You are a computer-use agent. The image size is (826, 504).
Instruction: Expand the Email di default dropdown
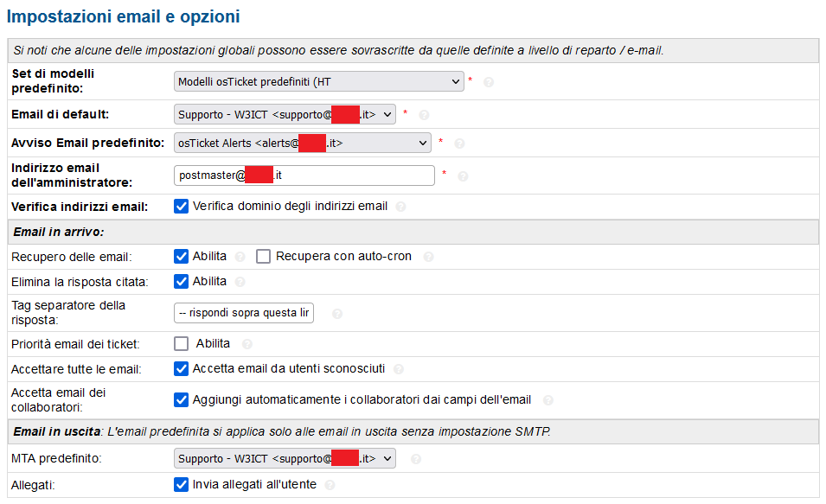pos(285,114)
